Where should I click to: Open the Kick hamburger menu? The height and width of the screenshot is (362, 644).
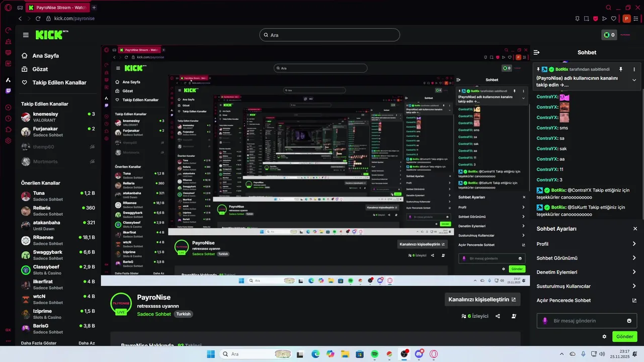click(x=26, y=35)
